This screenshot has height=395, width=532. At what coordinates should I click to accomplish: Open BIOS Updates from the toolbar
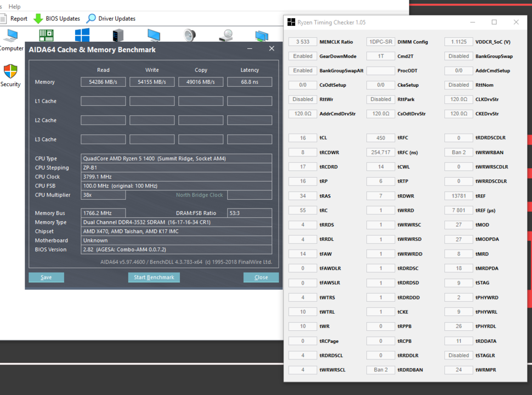[57, 19]
